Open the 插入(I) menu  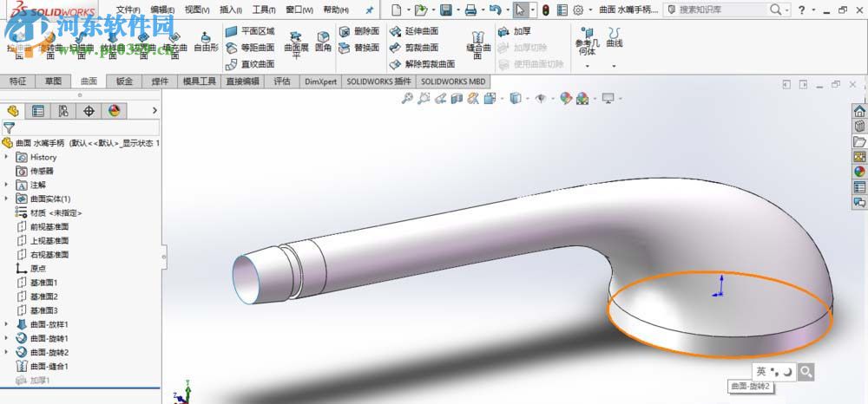230,10
